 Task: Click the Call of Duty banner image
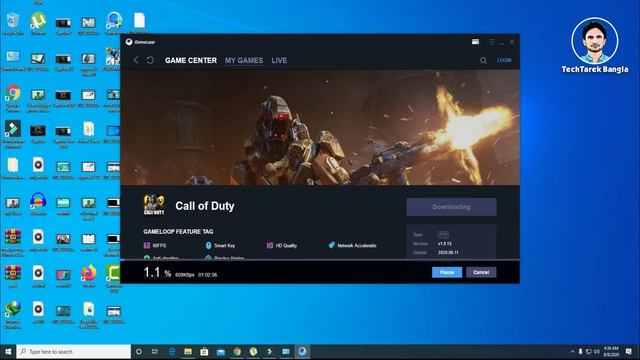point(320,127)
